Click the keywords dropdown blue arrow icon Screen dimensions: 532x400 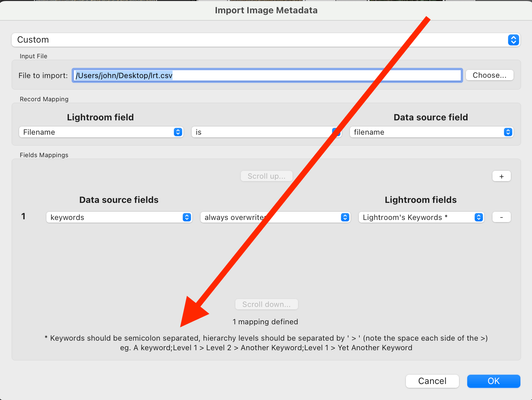click(x=187, y=217)
